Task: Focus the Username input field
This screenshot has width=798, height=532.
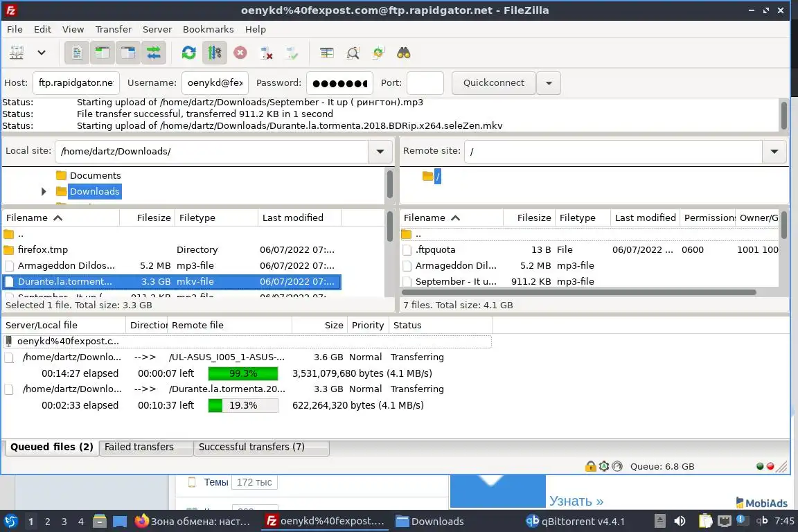Action: tap(215, 83)
